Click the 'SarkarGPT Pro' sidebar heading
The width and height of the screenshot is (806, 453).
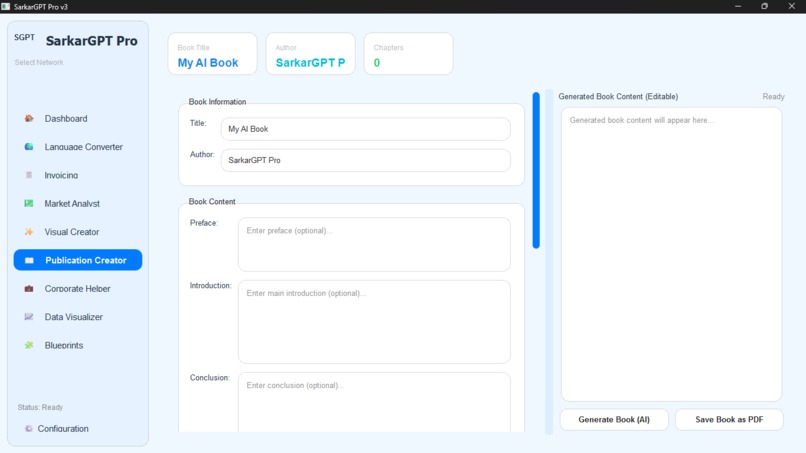(91, 41)
